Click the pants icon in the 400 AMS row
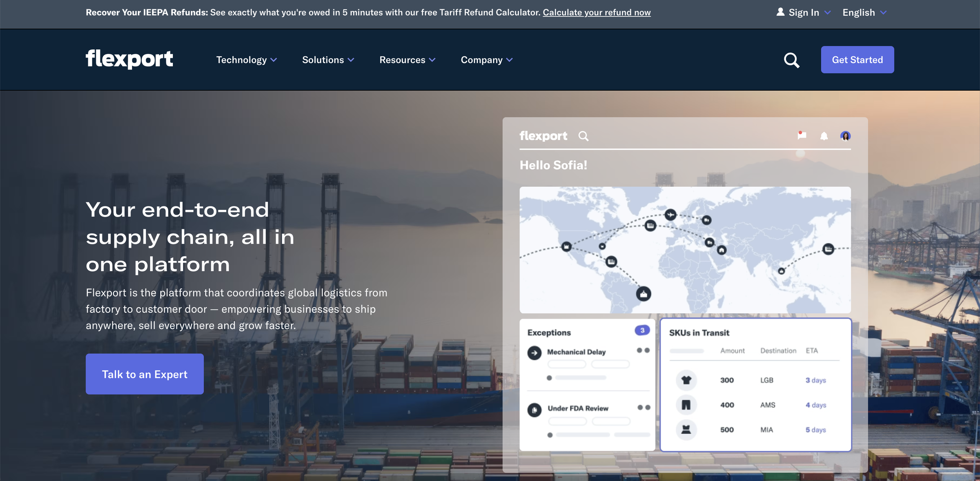 (686, 405)
